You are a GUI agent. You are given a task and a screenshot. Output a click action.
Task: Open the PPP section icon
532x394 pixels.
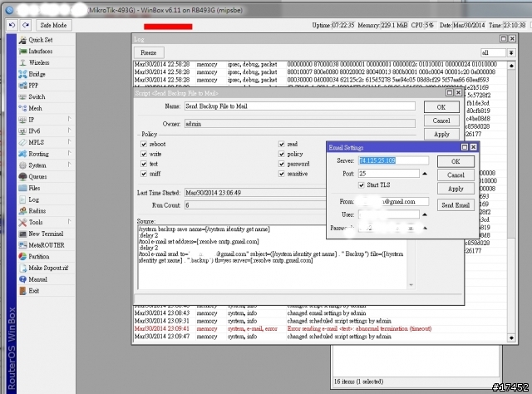[x=22, y=86]
